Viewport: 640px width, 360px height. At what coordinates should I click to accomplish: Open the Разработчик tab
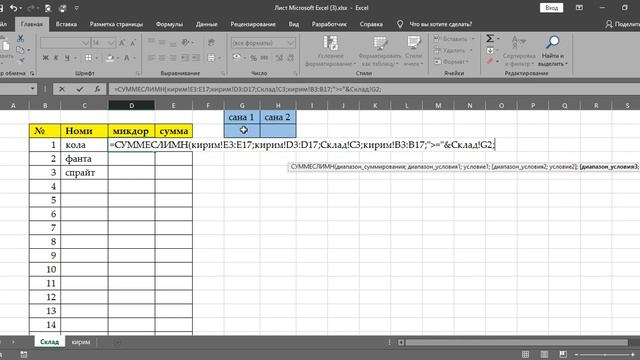tap(329, 24)
